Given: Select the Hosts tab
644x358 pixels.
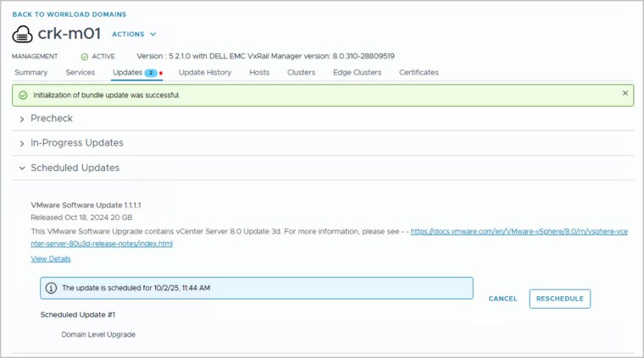Looking at the screenshot, I should tap(259, 73).
